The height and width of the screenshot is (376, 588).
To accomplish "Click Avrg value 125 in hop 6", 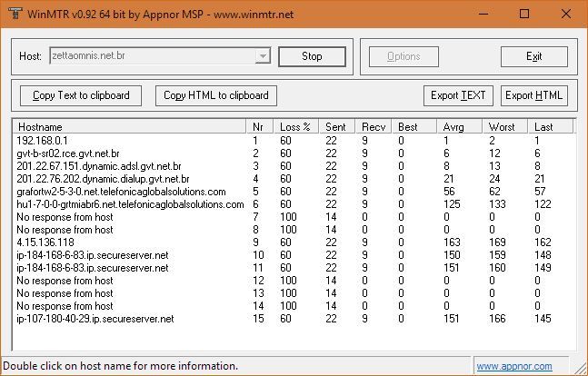I will [x=452, y=204].
